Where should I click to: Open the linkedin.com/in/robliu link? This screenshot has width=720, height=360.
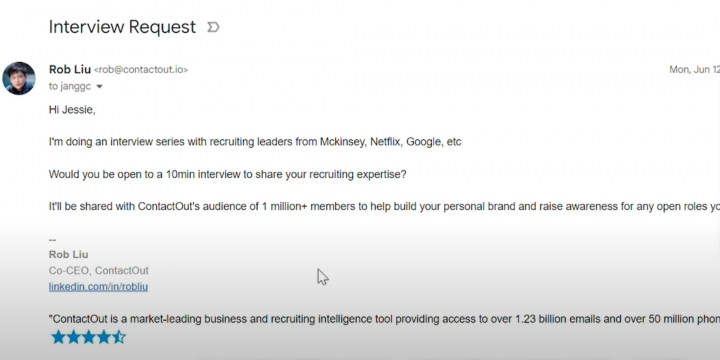tap(98, 287)
